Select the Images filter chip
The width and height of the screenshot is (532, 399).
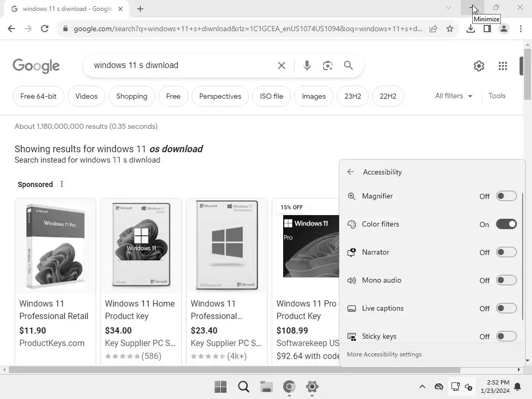(314, 96)
